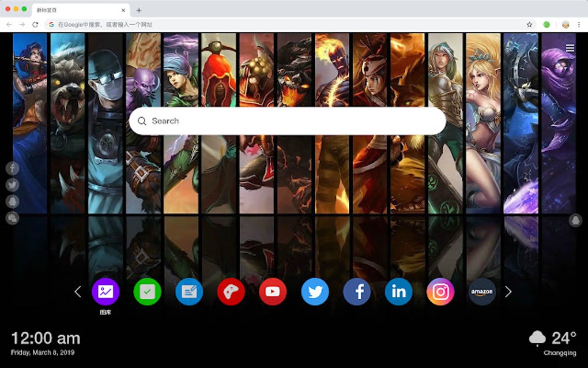Open the Chrome three-dot menu
The height and width of the screenshot is (368, 588).
[x=579, y=24]
